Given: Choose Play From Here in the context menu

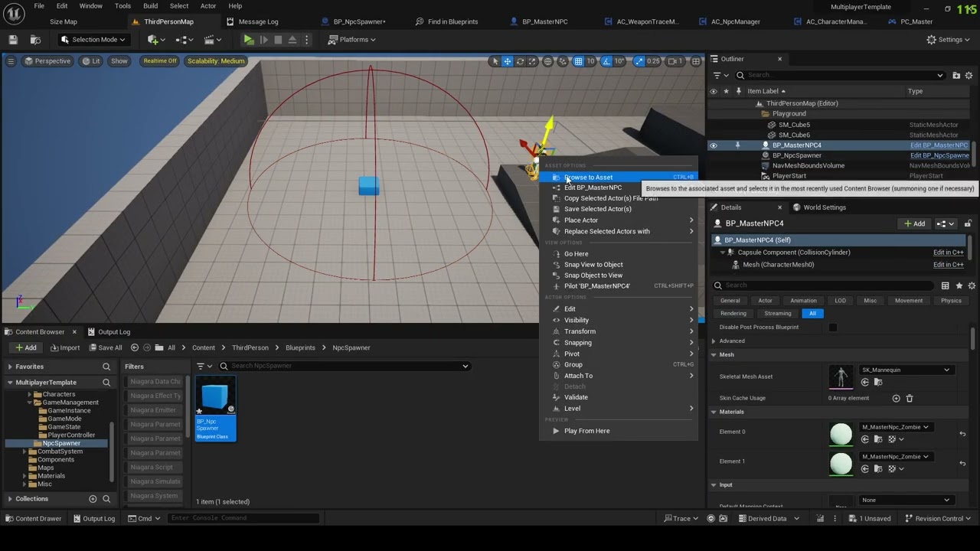Looking at the screenshot, I should click(x=620, y=431).
